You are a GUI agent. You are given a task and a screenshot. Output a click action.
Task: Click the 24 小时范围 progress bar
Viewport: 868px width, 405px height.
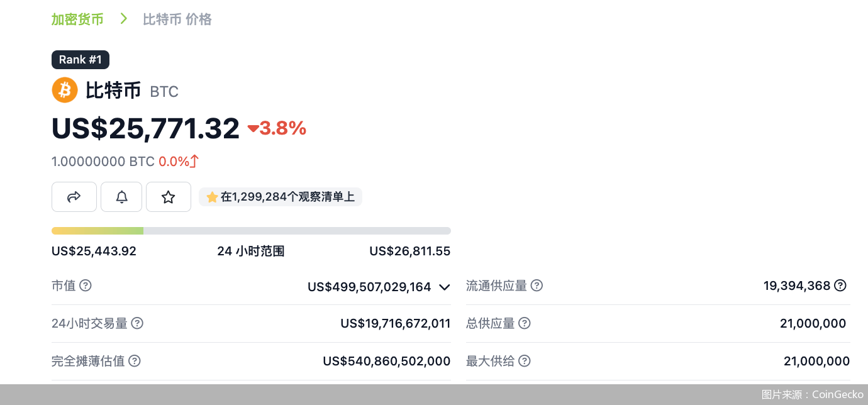coord(251,230)
